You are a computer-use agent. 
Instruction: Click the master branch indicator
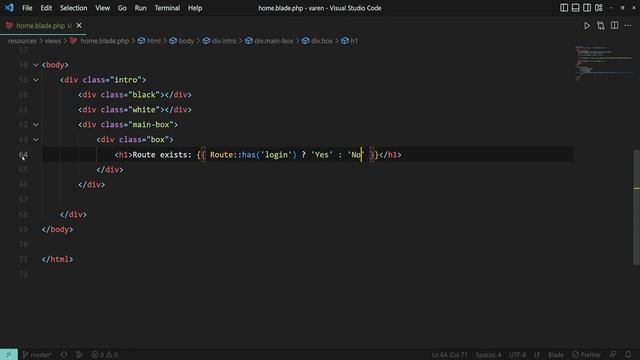point(37,354)
